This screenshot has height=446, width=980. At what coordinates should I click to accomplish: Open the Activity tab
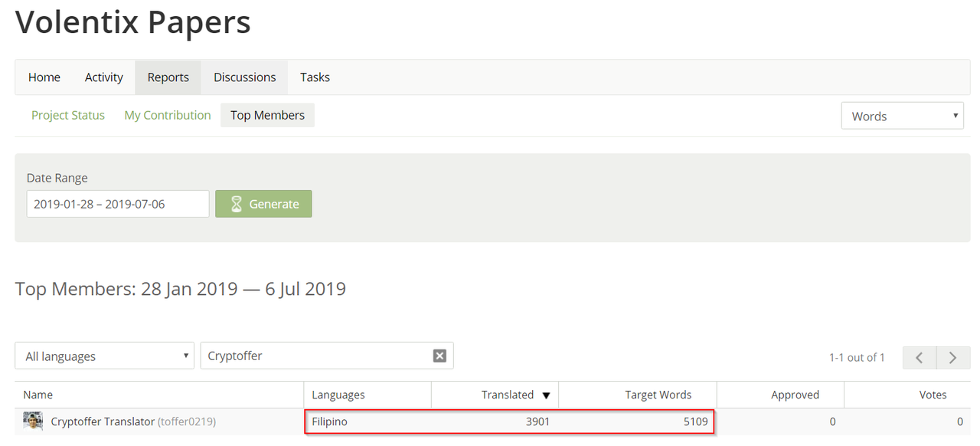tap(104, 77)
